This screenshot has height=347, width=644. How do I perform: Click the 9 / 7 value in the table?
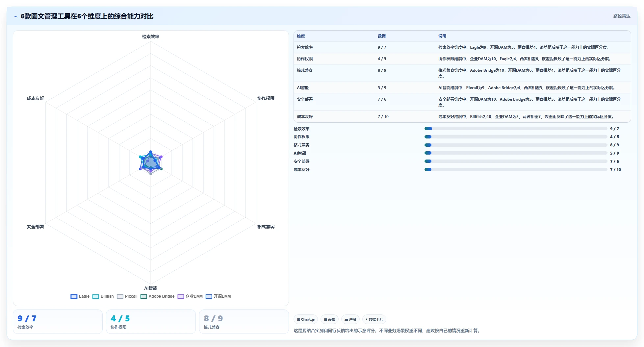pyautogui.click(x=382, y=47)
